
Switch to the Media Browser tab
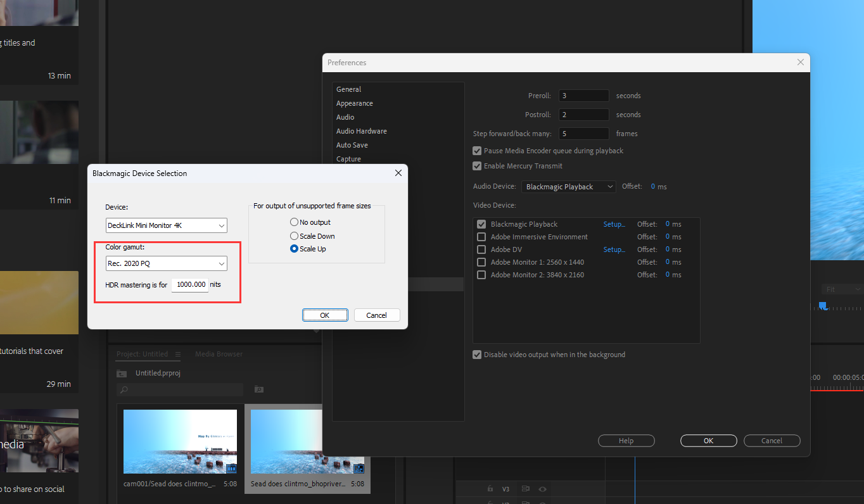pyautogui.click(x=219, y=354)
